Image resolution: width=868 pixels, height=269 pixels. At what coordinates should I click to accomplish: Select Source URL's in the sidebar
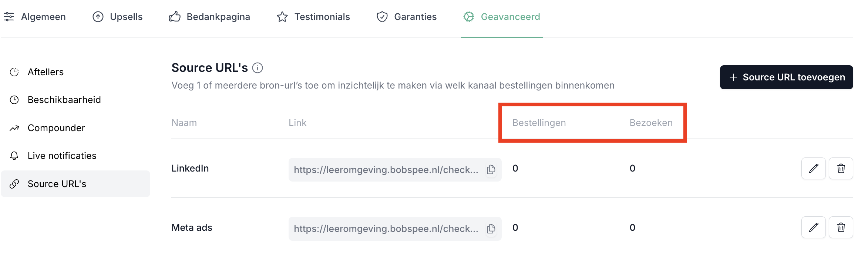click(x=57, y=184)
